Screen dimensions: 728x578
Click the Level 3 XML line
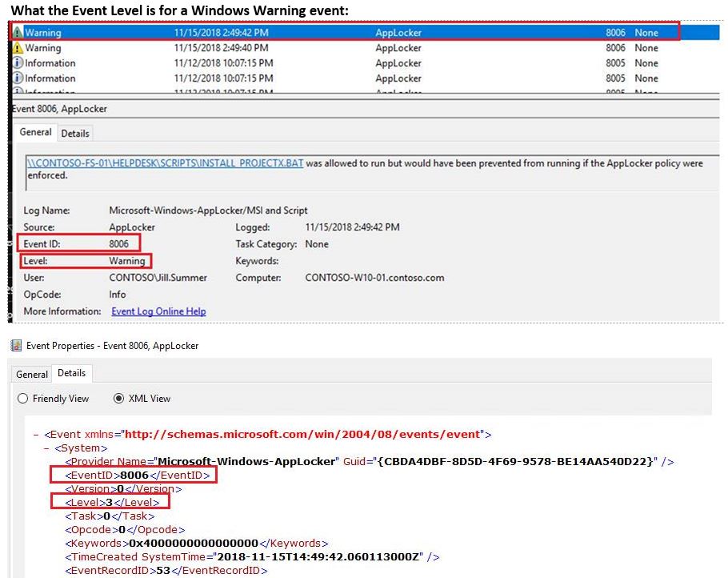[x=112, y=502]
